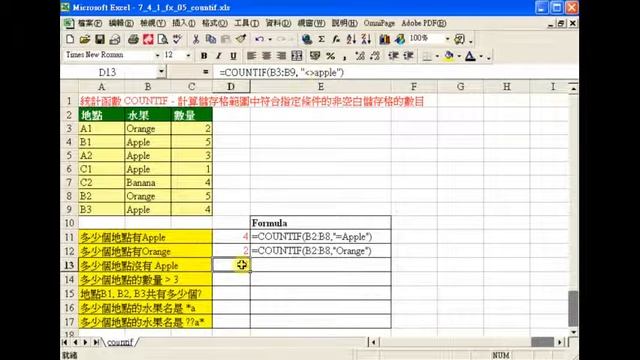This screenshot has width=640, height=360.
Task: Click the Sort Ascending A-Z icon
Action: 351,39
